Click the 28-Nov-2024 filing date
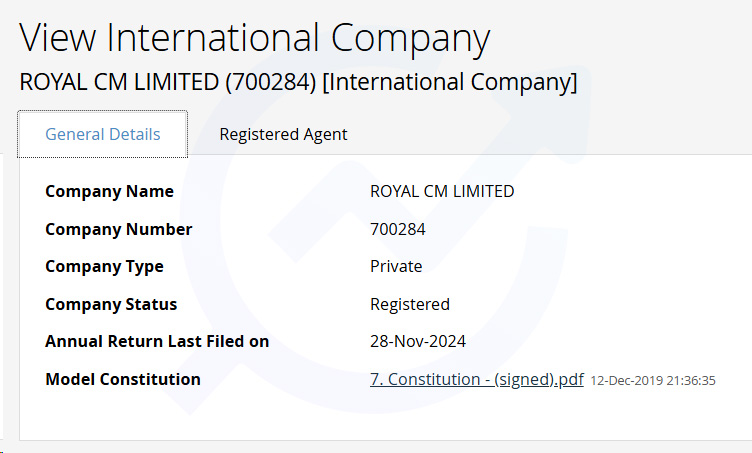The width and height of the screenshot is (752, 453). (x=418, y=341)
